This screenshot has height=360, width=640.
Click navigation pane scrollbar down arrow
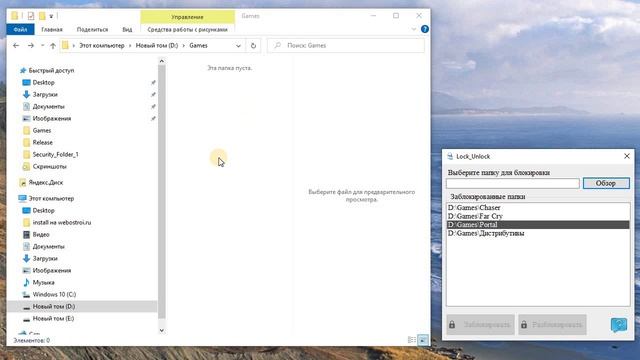coord(162,330)
